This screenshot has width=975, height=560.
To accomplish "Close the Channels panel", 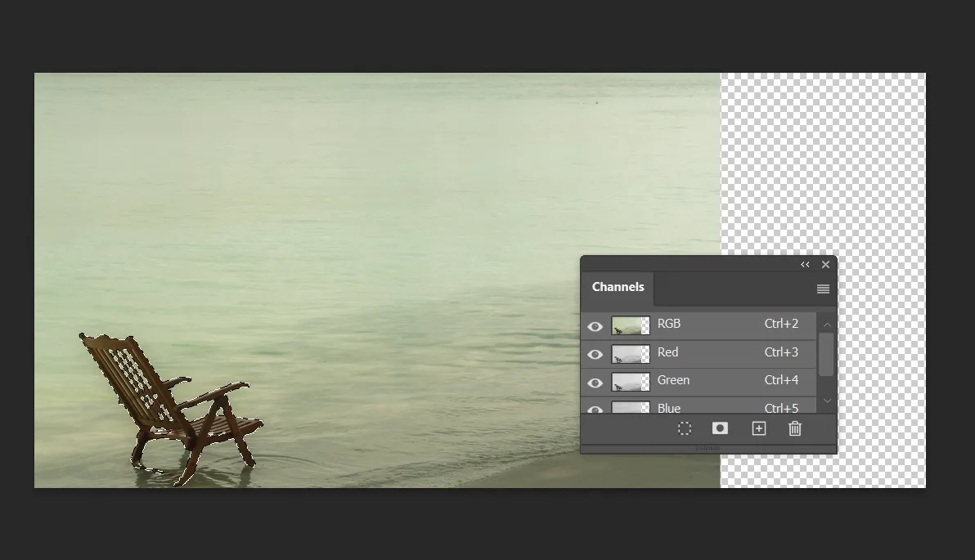I will [825, 264].
